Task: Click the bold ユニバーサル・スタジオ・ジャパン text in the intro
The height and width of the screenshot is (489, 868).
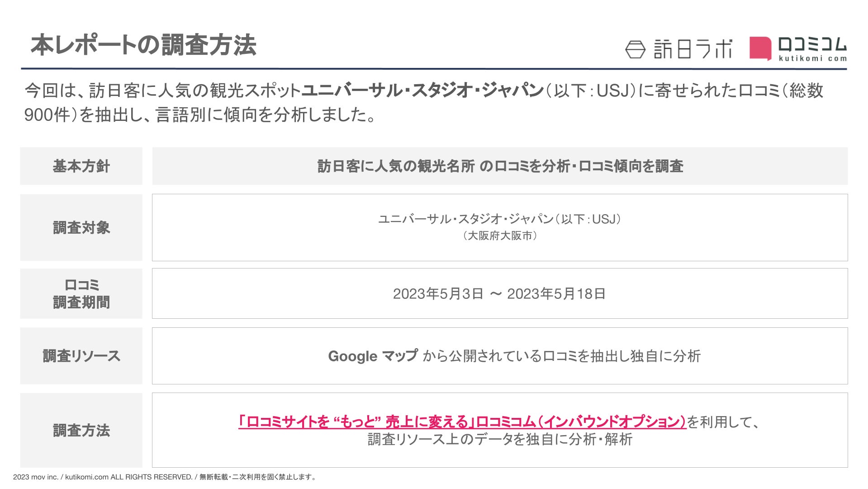Action: [x=422, y=91]
